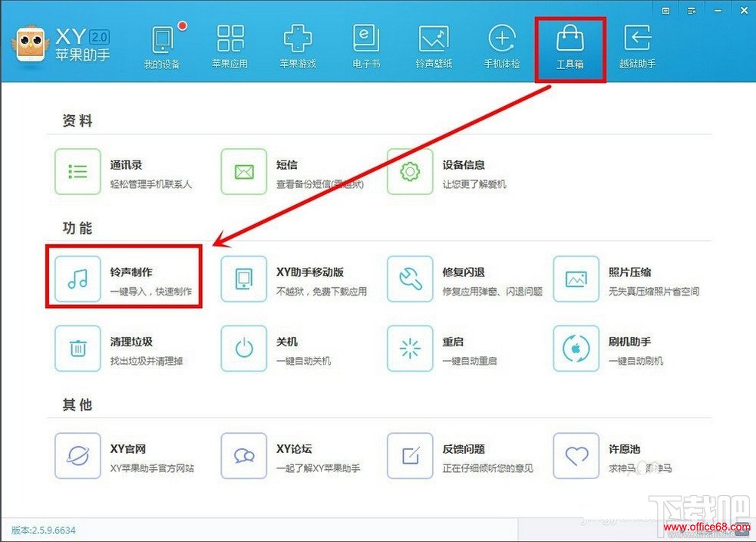
Task: Open the 苹果游戏 tab
Action: (298, 47)
